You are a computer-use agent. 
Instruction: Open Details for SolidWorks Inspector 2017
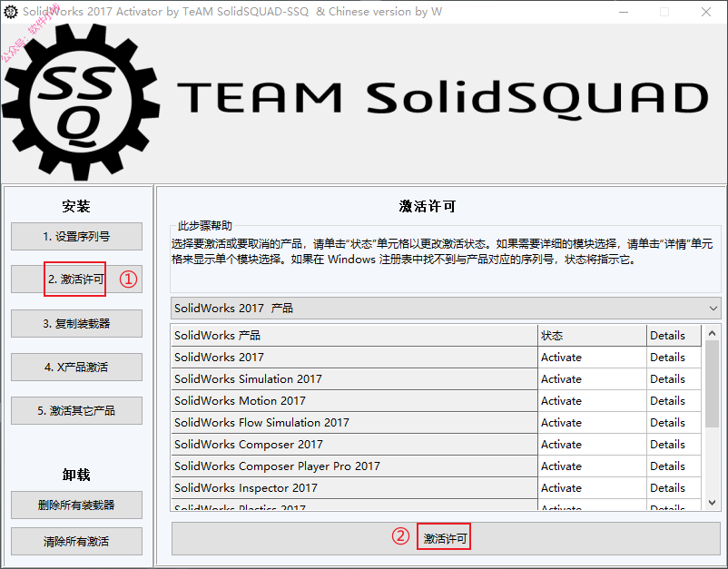(674, 488)
